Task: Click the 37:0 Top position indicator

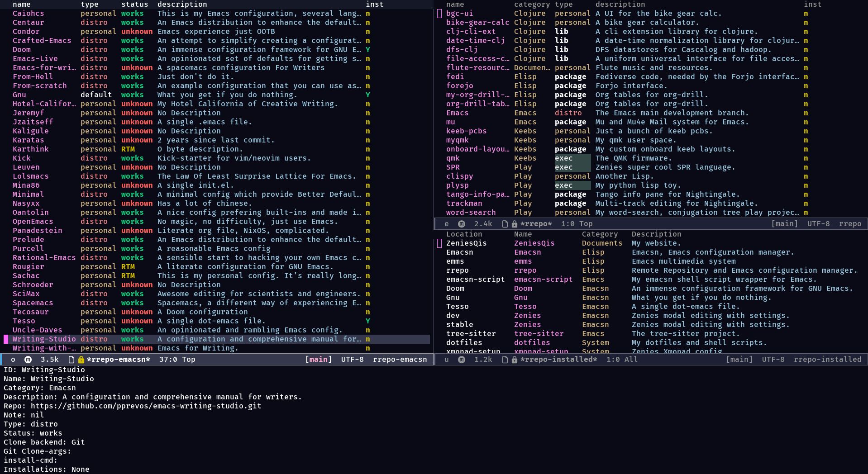Action: (177, 360)
